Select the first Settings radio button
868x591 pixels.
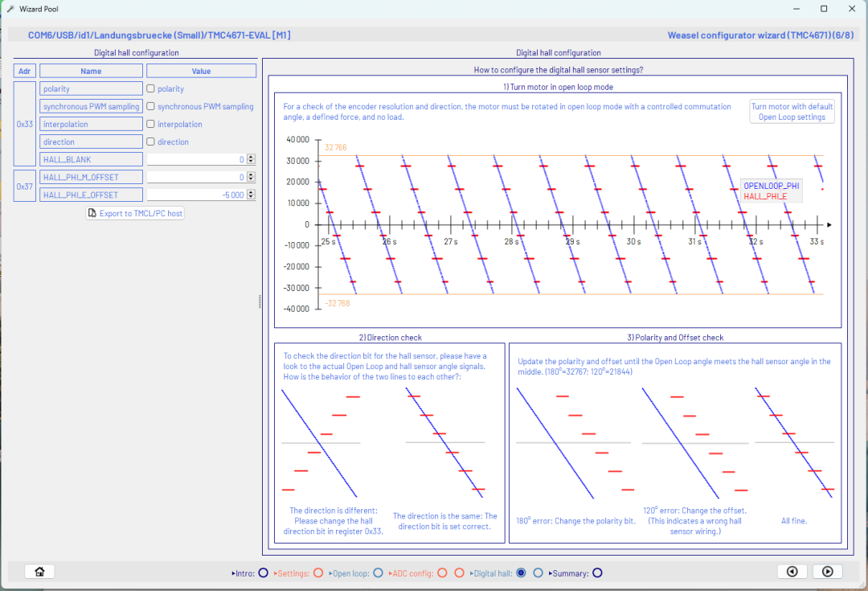[x=318, y=573]
